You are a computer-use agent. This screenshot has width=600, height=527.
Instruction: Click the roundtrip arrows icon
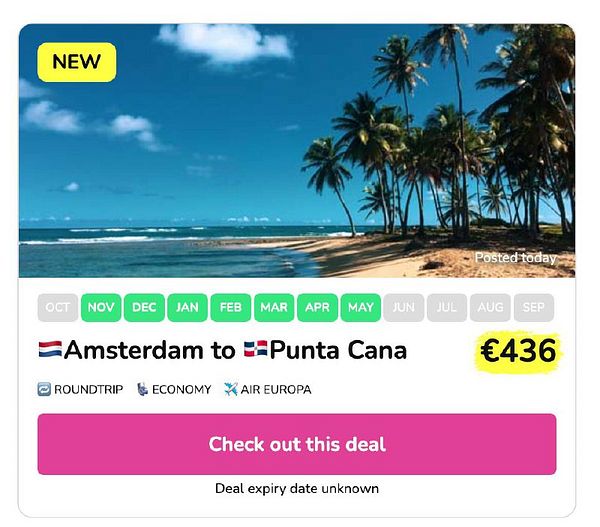tap(44, 389)
